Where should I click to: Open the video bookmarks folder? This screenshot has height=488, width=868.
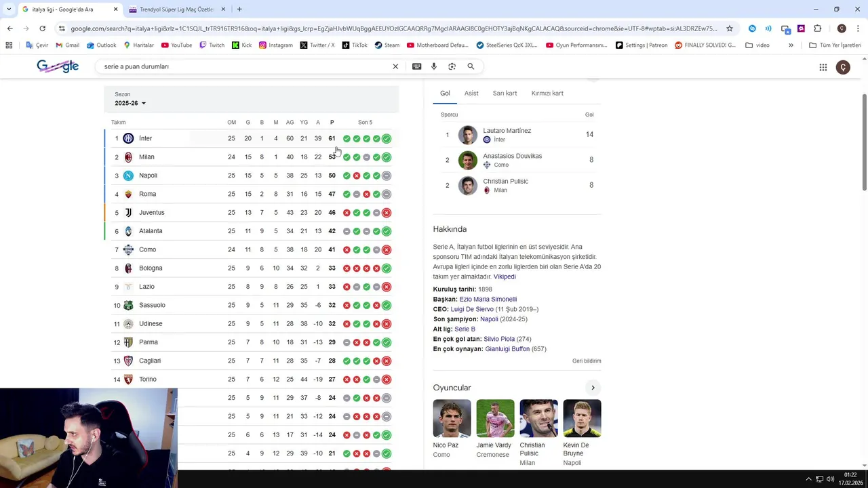(757, 45)
